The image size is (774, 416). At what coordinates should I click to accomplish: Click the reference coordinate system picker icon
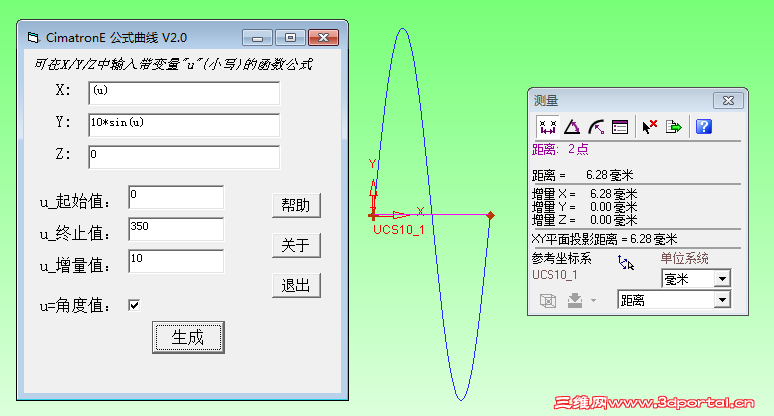pyautogui.click(x=626, y=262)
